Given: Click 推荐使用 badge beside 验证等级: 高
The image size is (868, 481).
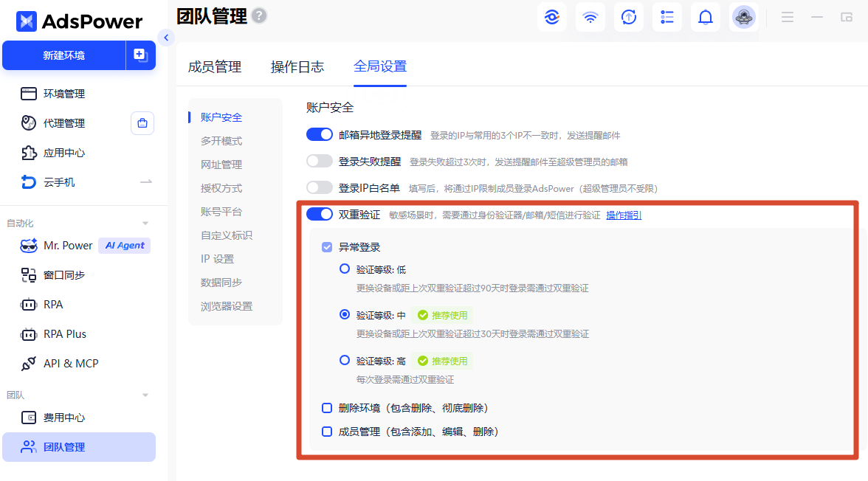Looking at the screenshot, I should pos(442,361).
